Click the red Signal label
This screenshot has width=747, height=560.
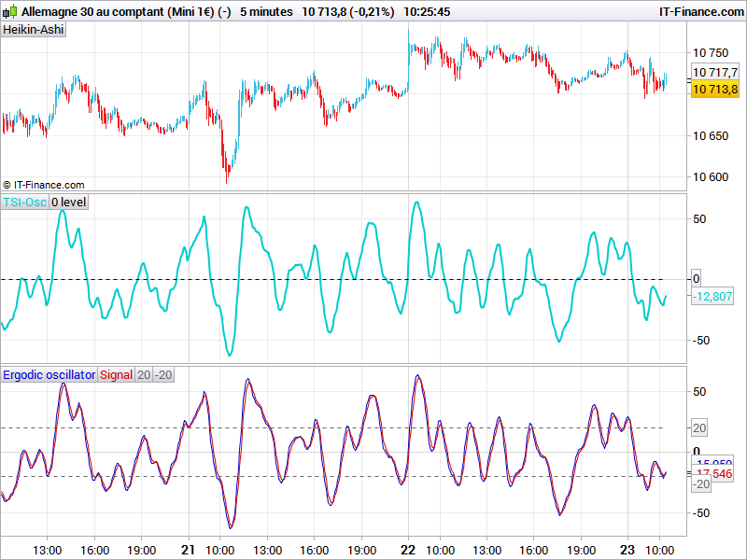tap(116, 375)
